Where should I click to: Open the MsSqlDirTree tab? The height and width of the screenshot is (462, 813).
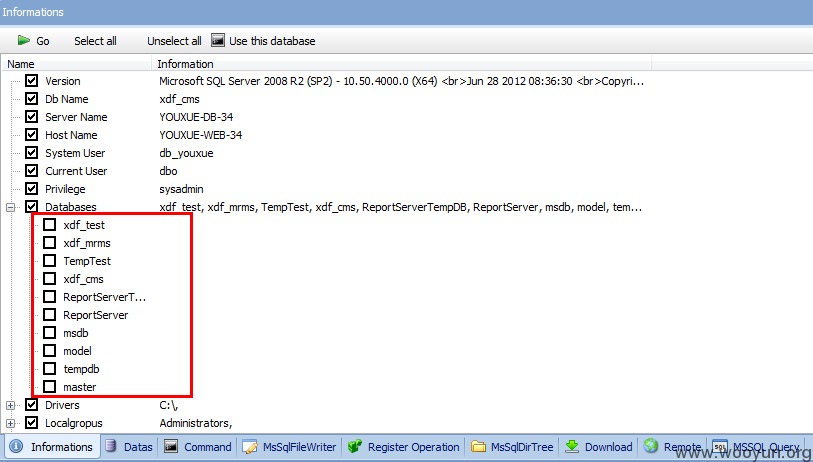click(513, 446)
